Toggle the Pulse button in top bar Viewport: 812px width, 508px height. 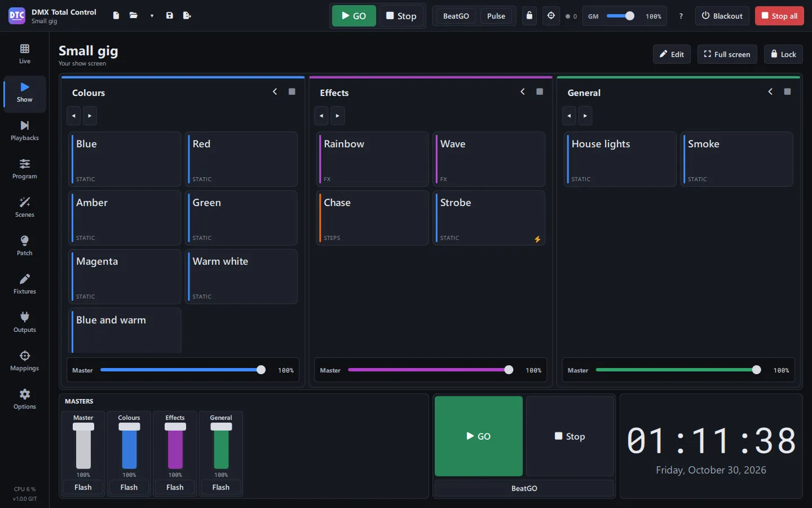coord(496,16)
